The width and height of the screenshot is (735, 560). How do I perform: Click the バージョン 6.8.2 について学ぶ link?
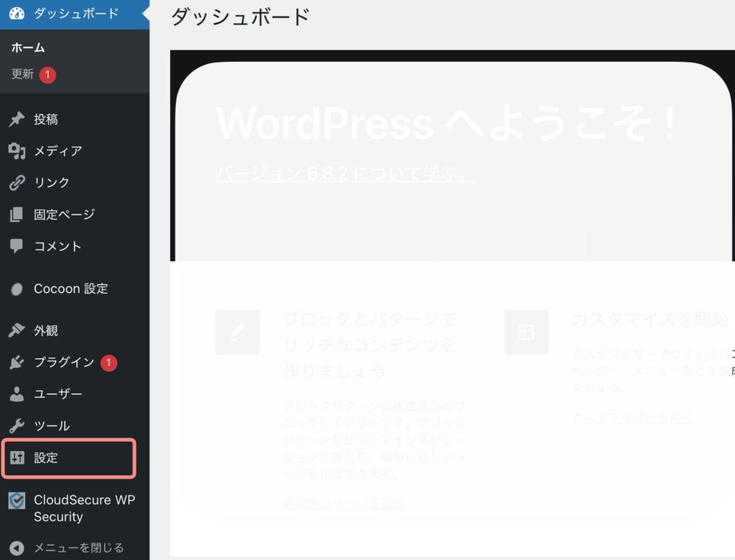pyautogui.click(x=345, y=174)
